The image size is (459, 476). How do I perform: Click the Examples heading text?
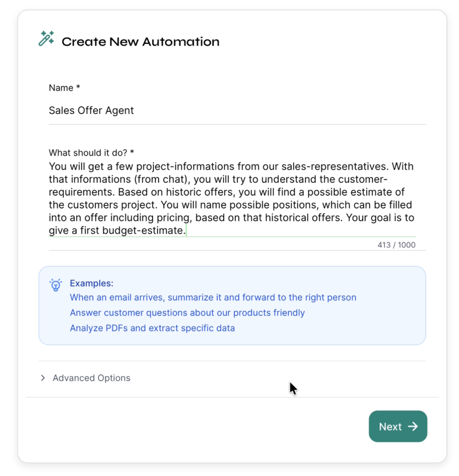click(91, 283)
